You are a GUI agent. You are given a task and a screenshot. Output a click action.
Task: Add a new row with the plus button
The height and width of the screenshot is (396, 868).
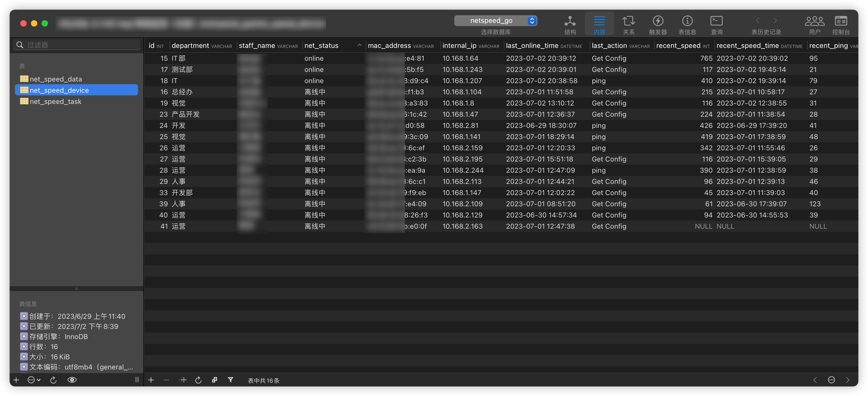151,380
